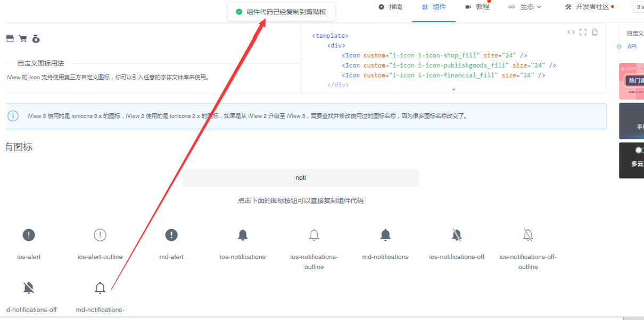Open the 手 advertisement banner in the sidebar

pyautogui.click(x=631, y=121)
